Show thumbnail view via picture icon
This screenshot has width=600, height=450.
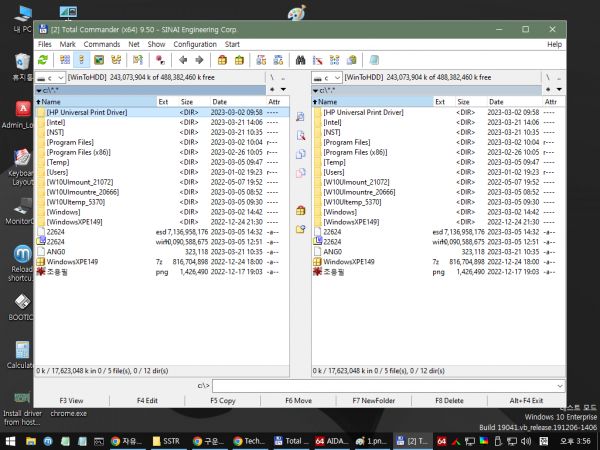pyautogui.click(x=99, y=60)
